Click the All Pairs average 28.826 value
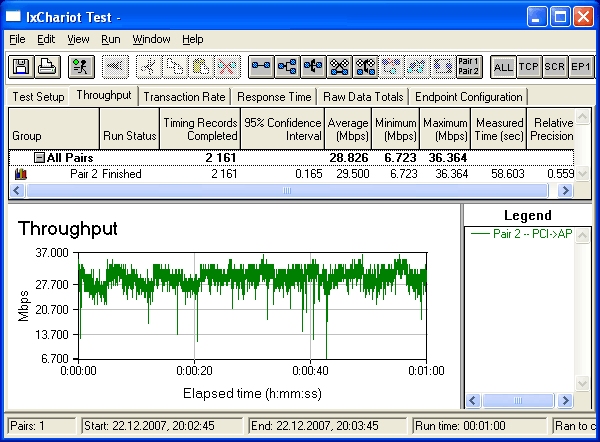The height and width of the screenshot is (442, 600). (349, 158)
